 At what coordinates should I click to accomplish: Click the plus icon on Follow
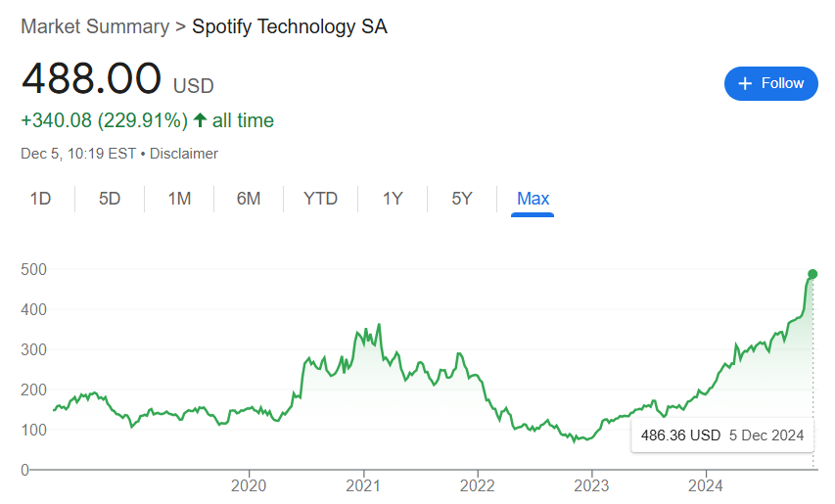point(746,83)
